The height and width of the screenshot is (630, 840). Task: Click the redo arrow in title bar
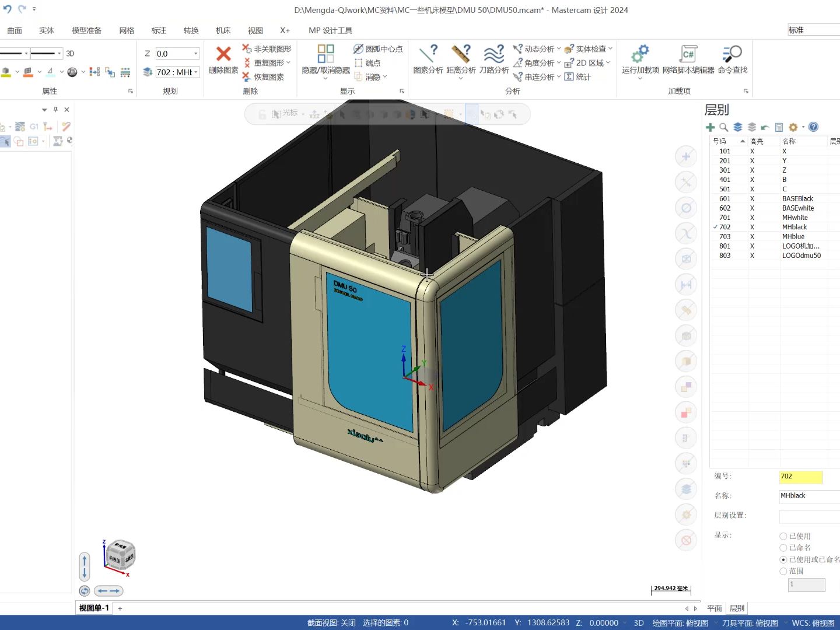22,9
